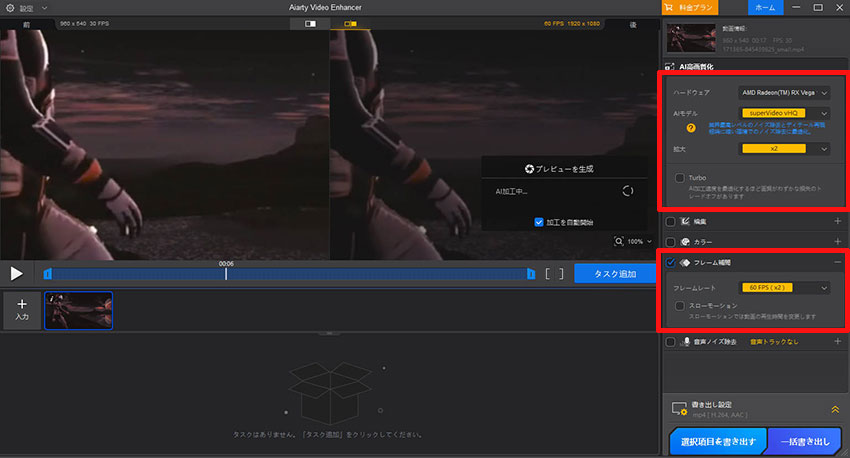Click 選択項目を書き出す export selected button
The width and height of the screenshot is (850, 458).
[718, 442]
